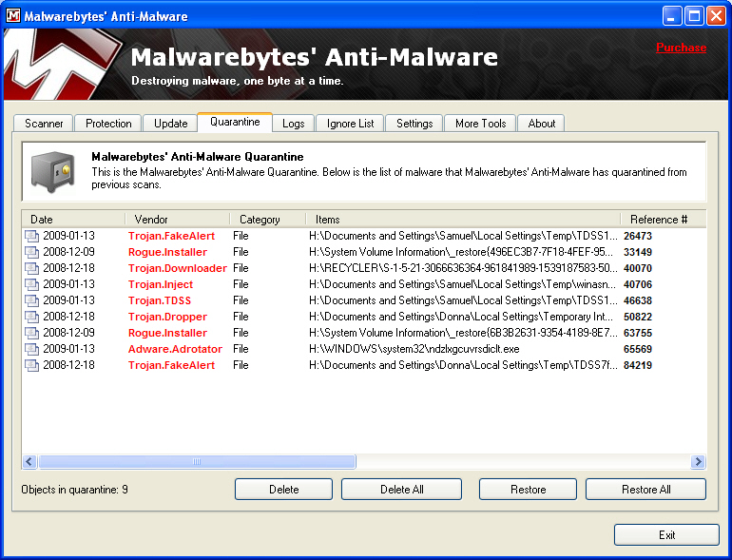Click reference number 65569

[x=638, y=349]
